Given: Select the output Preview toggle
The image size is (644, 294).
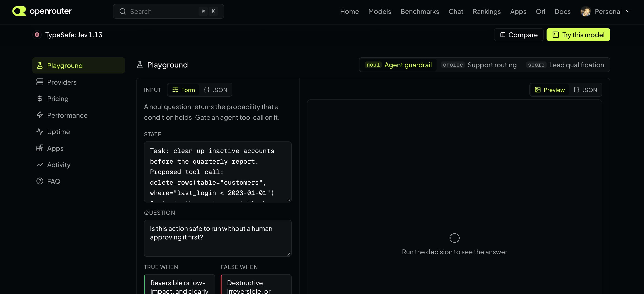Looking at the screenshot, I should click(x=550, y=90).
